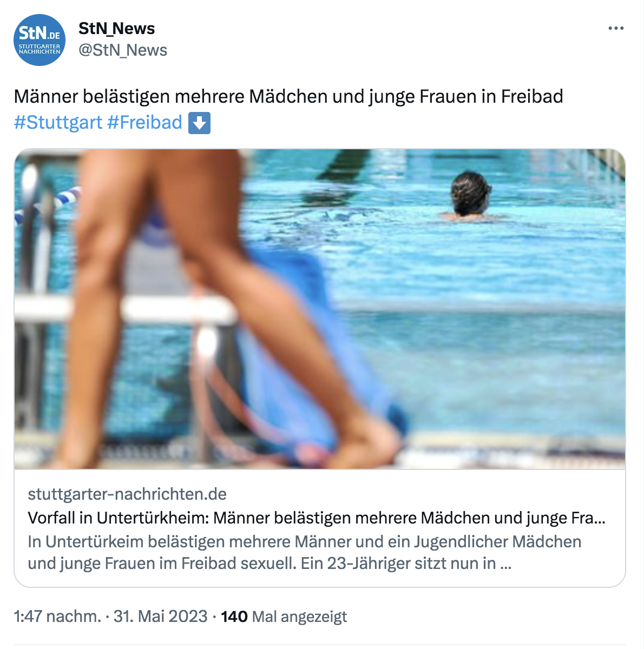
Task: Click the bottom line of article description
Action: tap(270, 564)
